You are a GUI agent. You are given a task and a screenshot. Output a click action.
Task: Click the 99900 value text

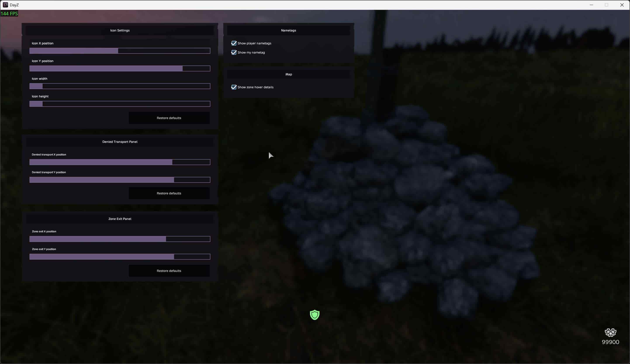tap(610, 342)
